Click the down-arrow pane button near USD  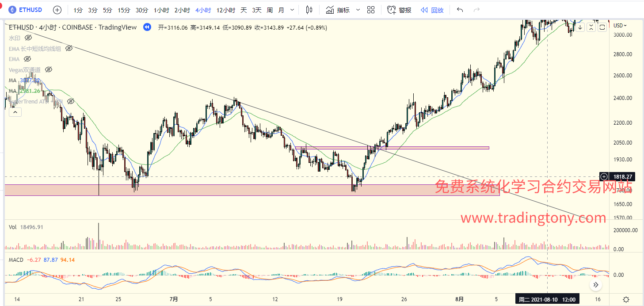pyautogui.click(x=580, y=27)
